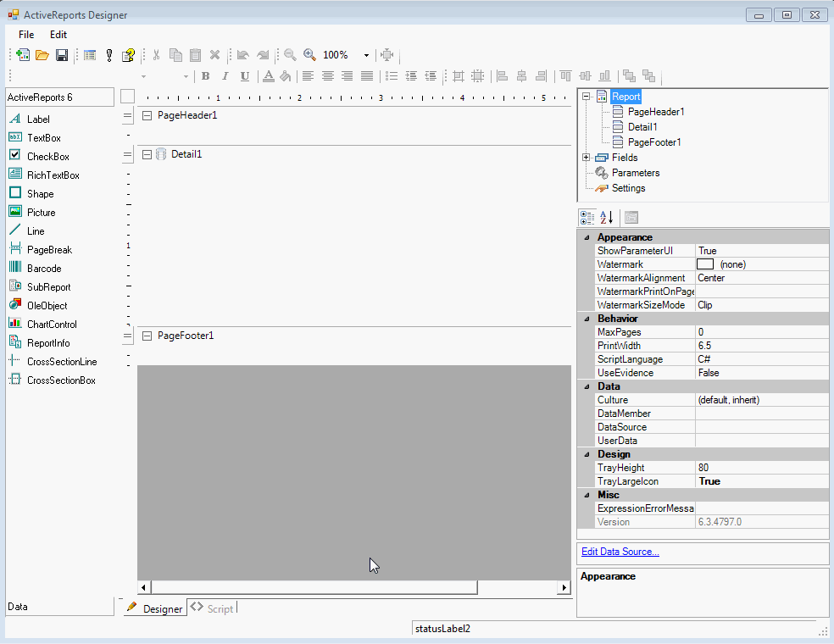The width and height of the screenshot is (834, 644).
Task: Select PageFooter1 in report explorer tree
Action: pyautogui.click(x=654, y=142)
